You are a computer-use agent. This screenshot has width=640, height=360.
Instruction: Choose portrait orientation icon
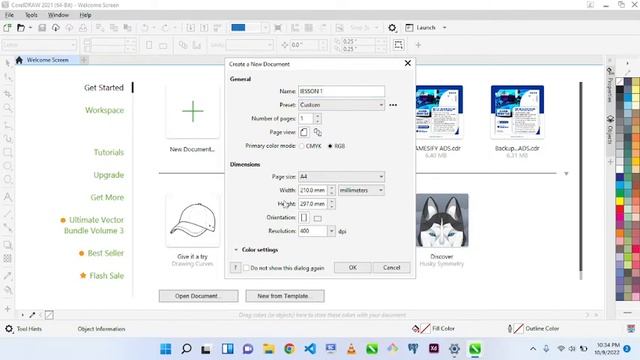[304, 218]
